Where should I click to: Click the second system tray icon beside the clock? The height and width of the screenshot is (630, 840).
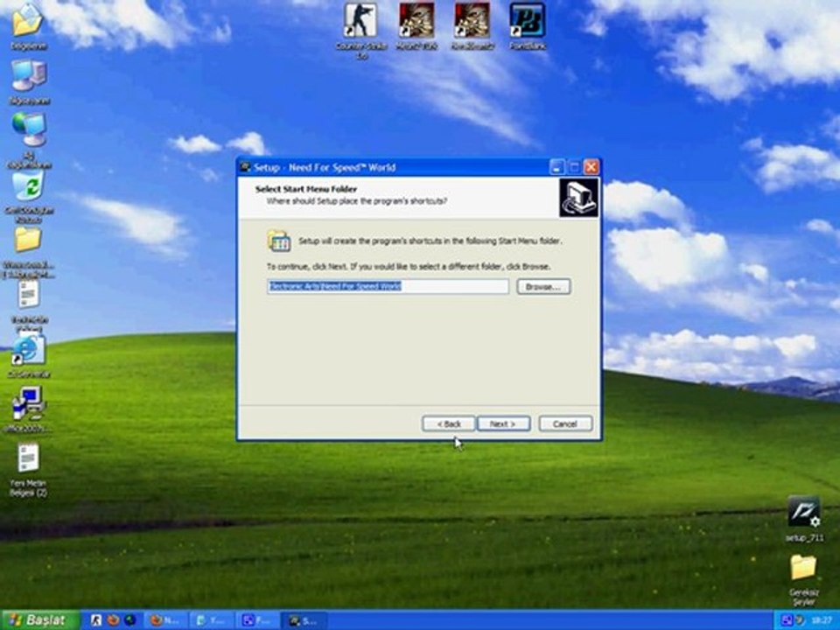800,620
